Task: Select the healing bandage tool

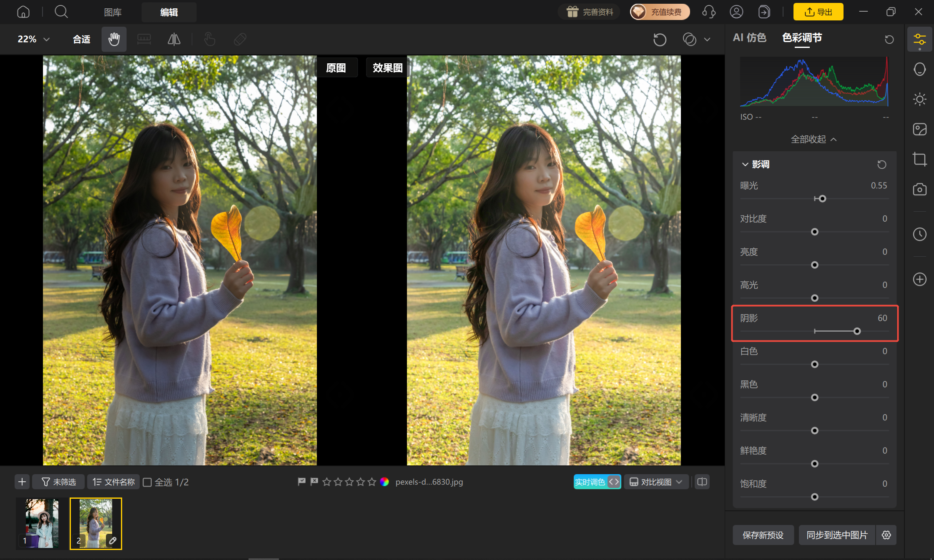Action: [x=240, y=39]
